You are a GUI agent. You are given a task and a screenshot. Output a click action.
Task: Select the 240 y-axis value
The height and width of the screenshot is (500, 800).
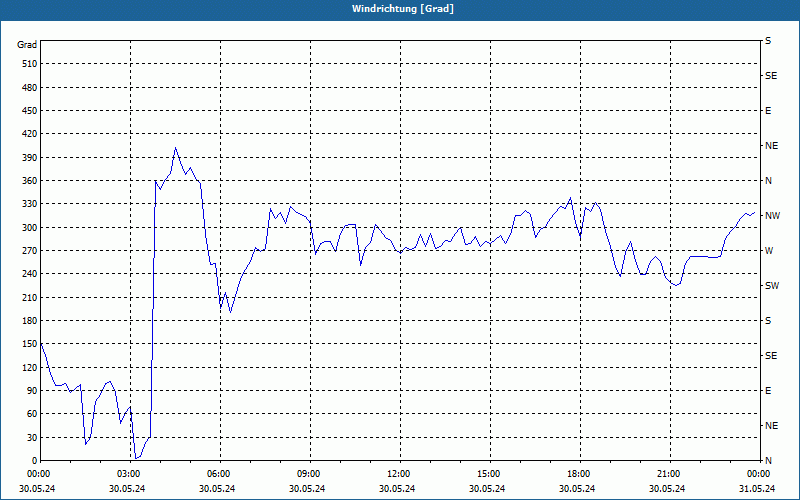[30, 274]
